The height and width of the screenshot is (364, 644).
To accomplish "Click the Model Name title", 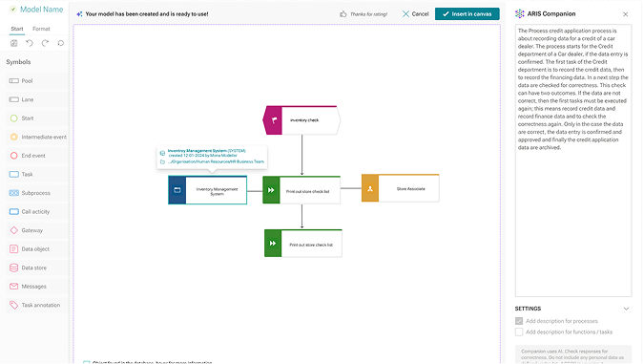I will (x=41, y=10).
